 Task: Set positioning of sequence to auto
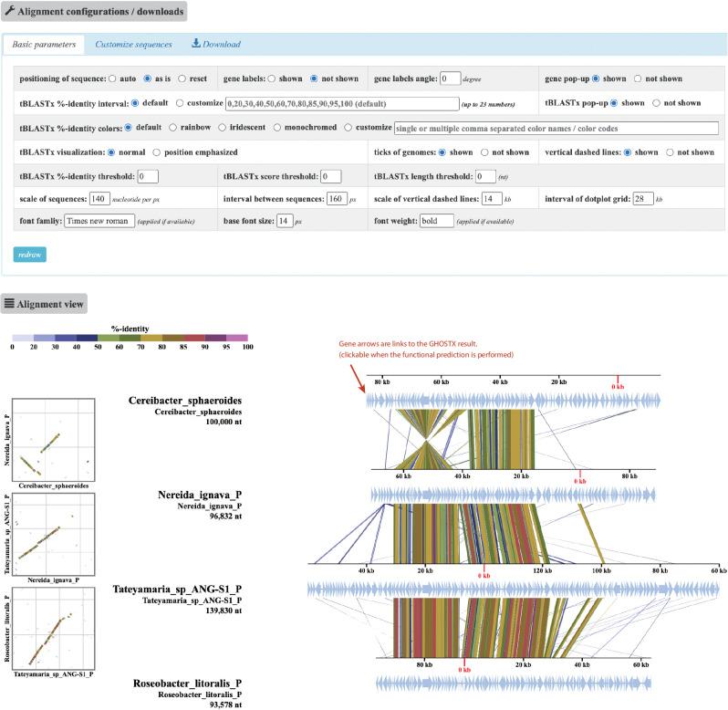coord(111,78)
